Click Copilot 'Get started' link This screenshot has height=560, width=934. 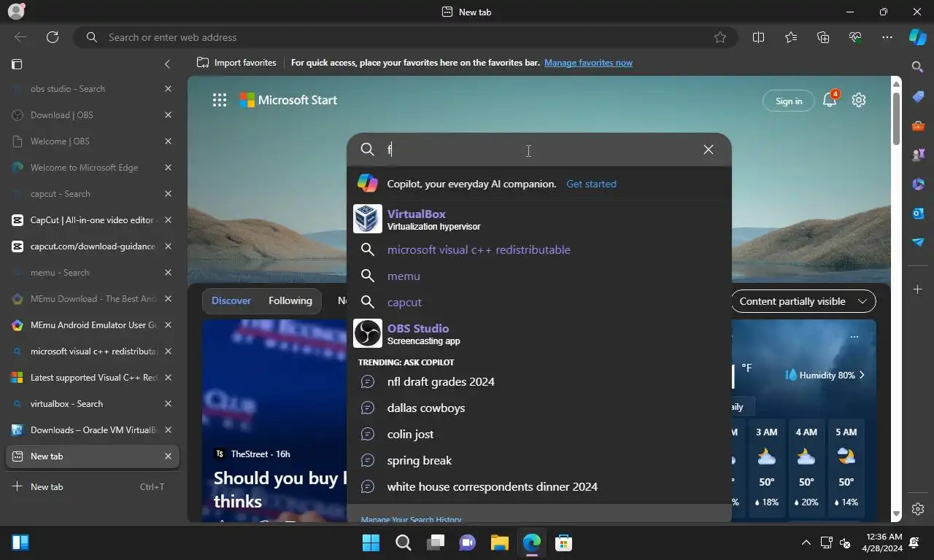click(x=591, y=184)
